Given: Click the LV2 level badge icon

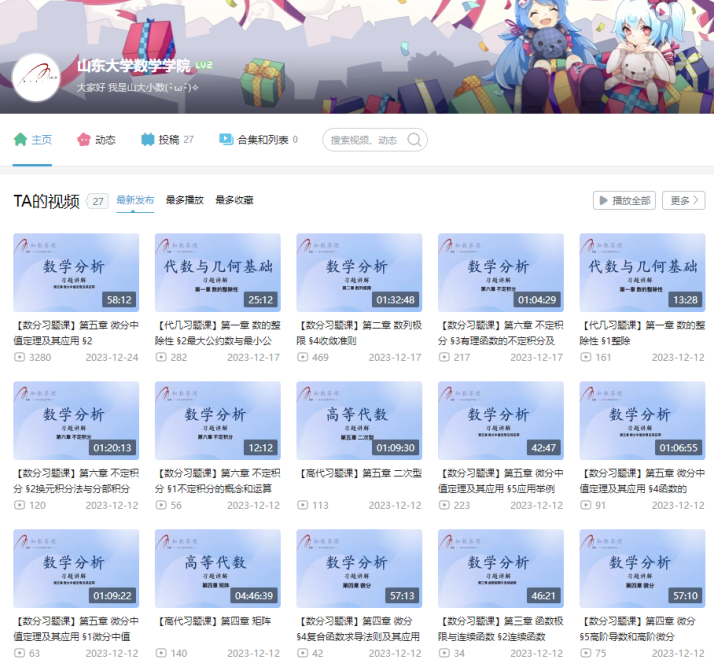Looking at the screenshot, I should click(204, 66).
